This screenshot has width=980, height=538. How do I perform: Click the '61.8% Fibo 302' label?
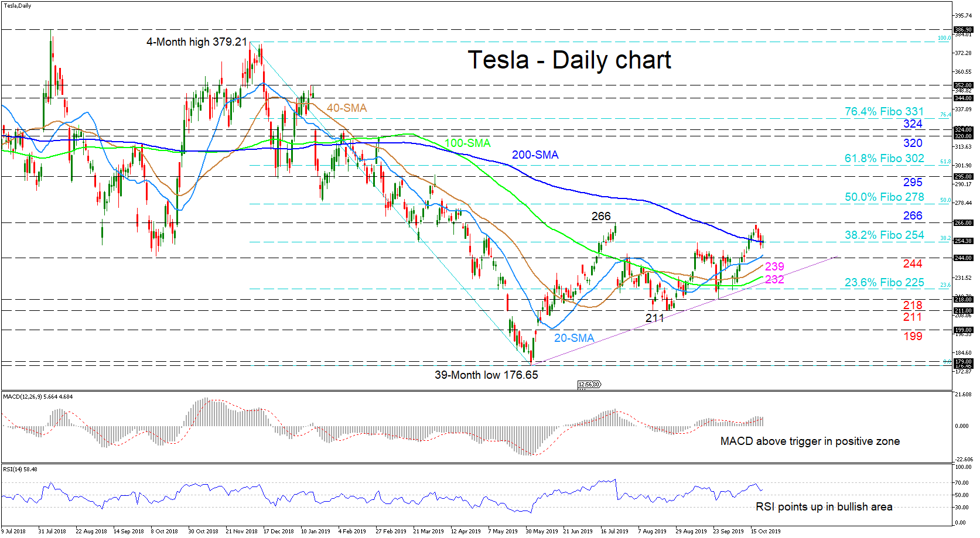(x=884, y=158)
